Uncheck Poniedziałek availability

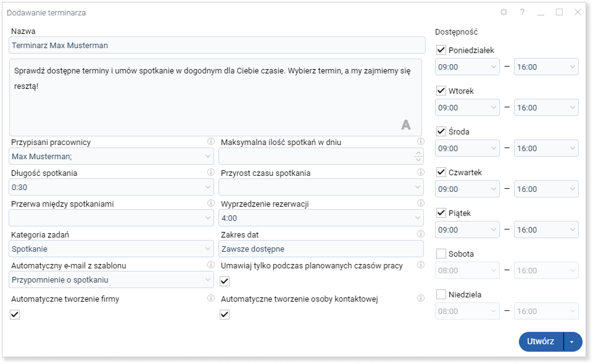[x=441, y=50]
